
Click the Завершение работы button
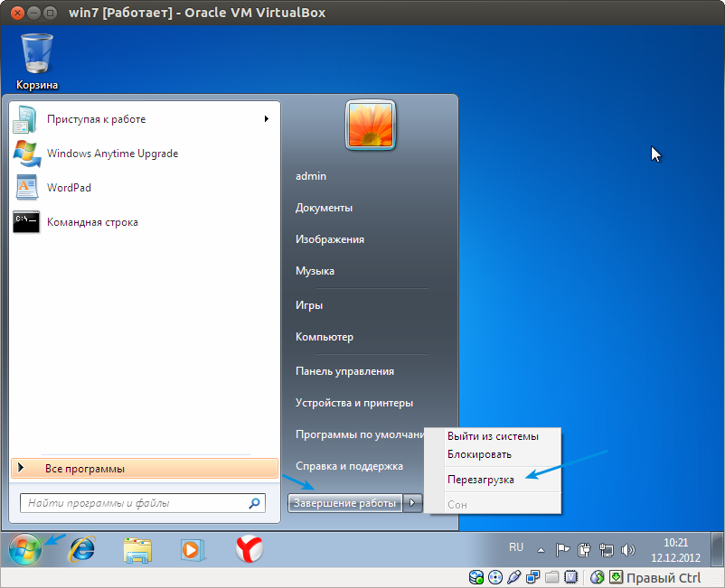point(345,503)
